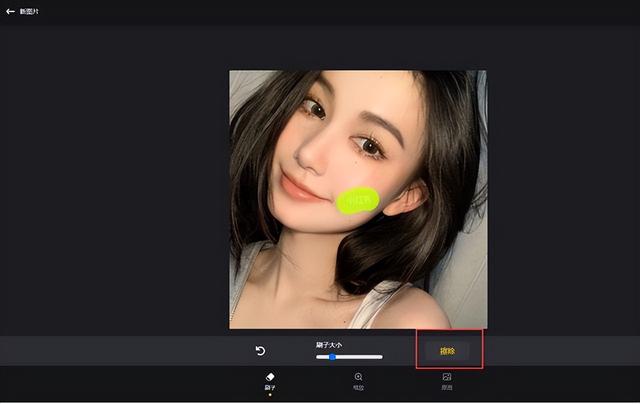Screen dimensions: 640x404
Task: Click the 新图片 title text
Action: [x=29, y=11]
